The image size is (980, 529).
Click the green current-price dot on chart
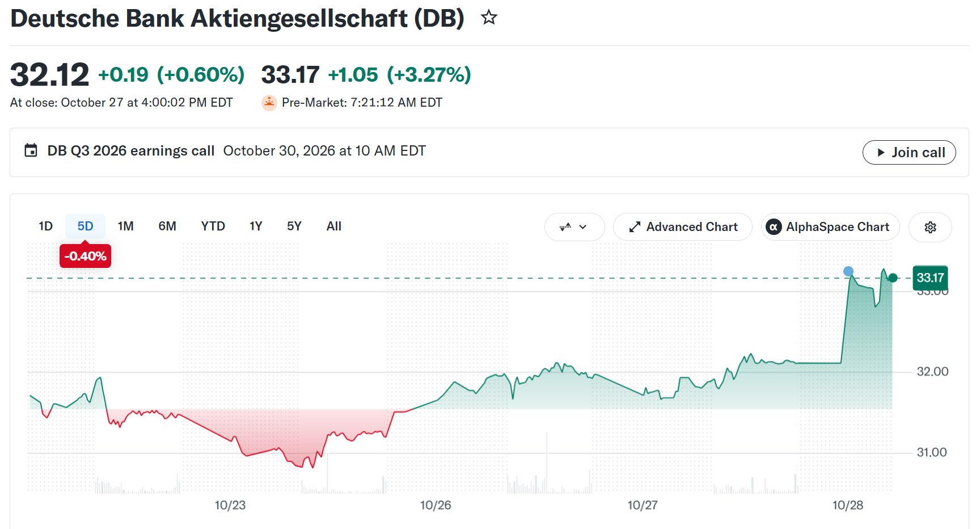pyautogui.click(x=893, y=278)
